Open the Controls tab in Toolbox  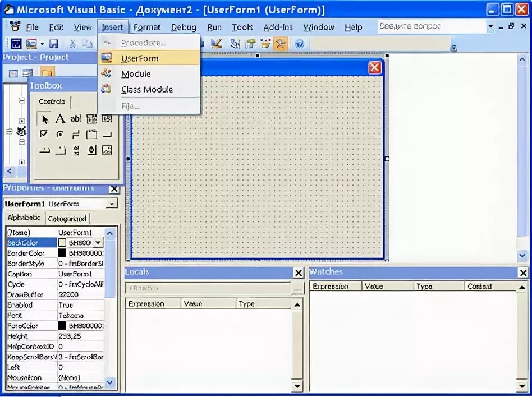point(52,101)
